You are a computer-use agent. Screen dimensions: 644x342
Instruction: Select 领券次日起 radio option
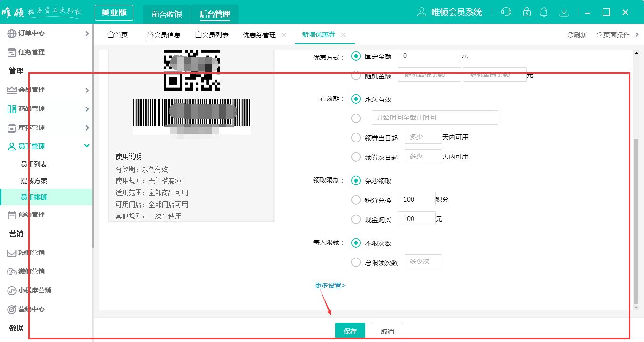pos(356,157)
